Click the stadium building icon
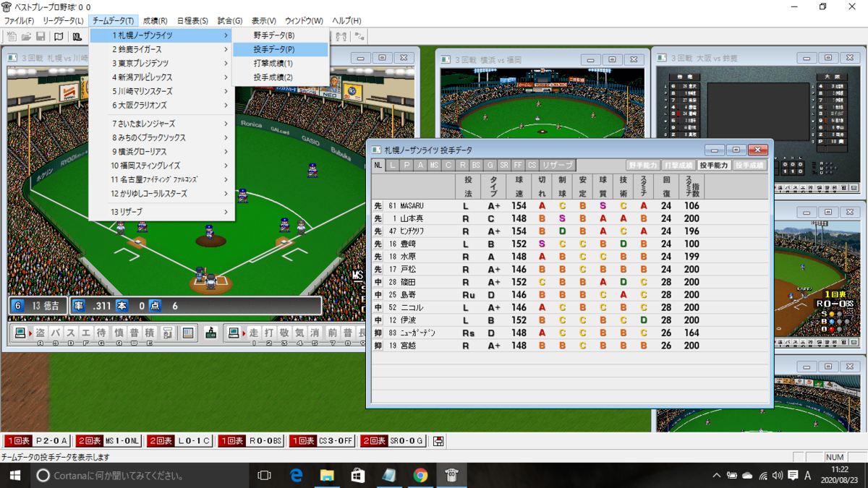This screenshot has height=488, width=868. click(211, 333)
